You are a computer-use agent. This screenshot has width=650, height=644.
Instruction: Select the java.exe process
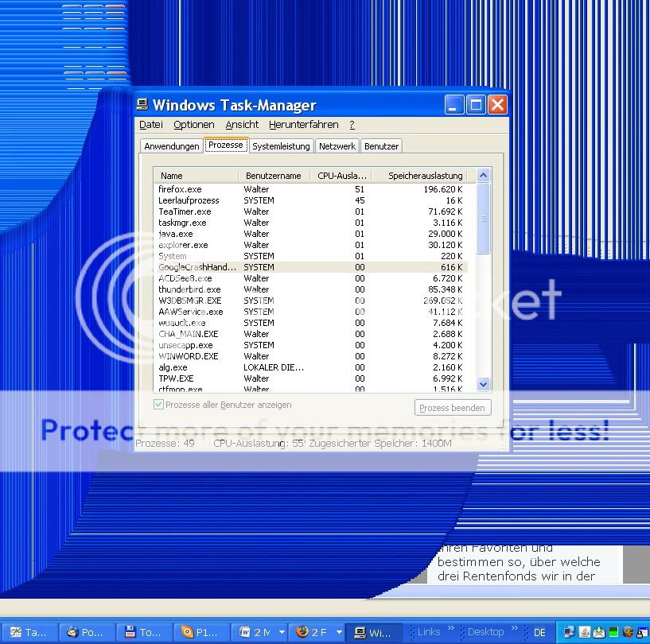[x=311, y=234]
